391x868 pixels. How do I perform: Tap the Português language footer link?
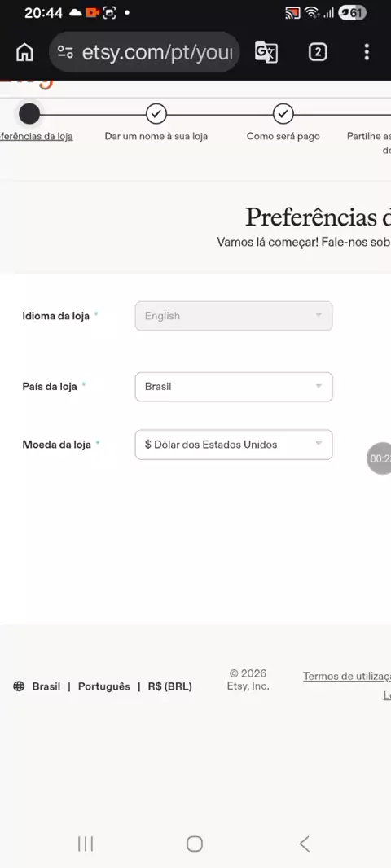104,686
